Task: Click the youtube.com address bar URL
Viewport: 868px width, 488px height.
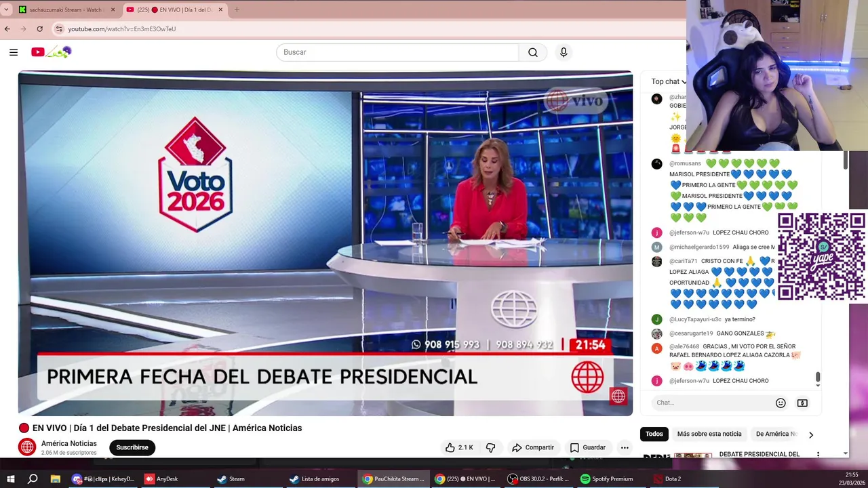Action: click(122, 29)
